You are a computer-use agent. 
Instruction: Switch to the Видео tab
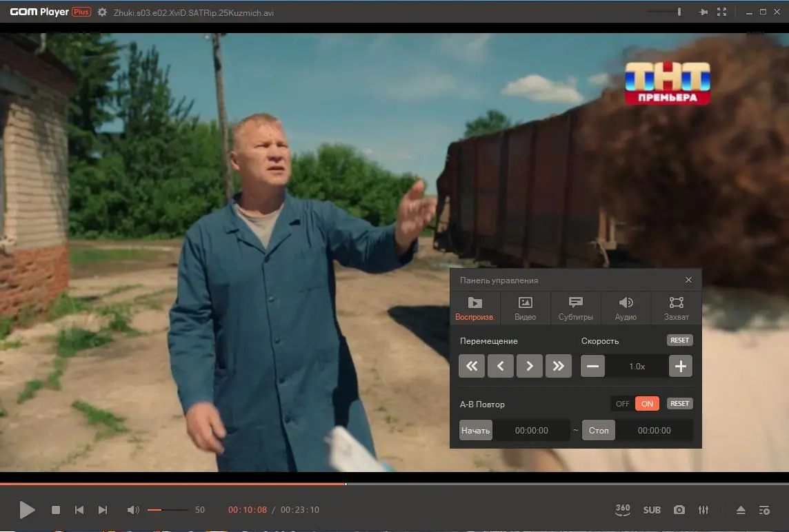pyautogui.click(x=526, y=308)
